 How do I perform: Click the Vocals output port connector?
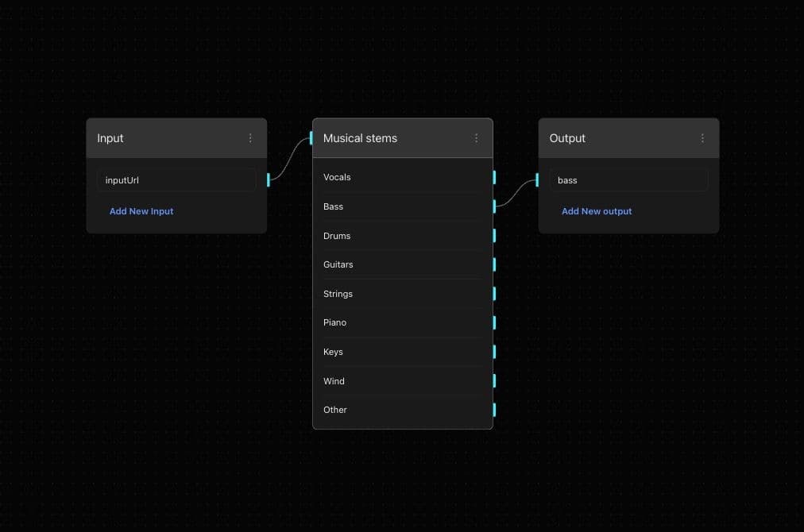(494, 177)
